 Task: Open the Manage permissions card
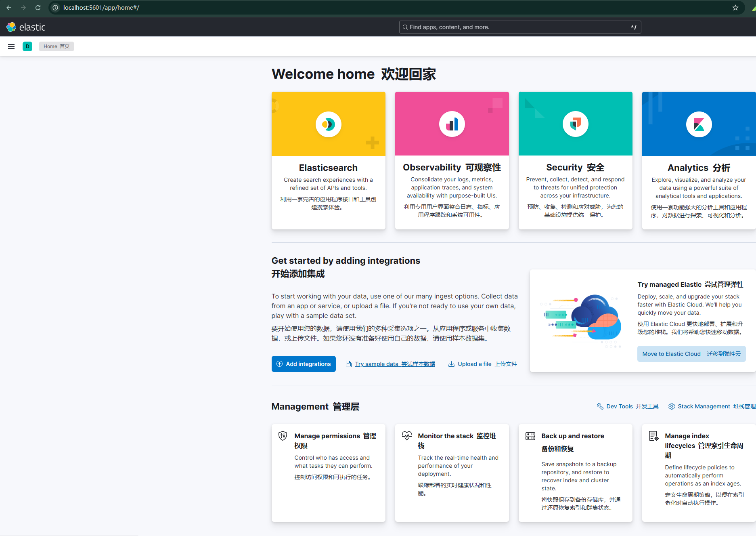click(x=328, y=473)
